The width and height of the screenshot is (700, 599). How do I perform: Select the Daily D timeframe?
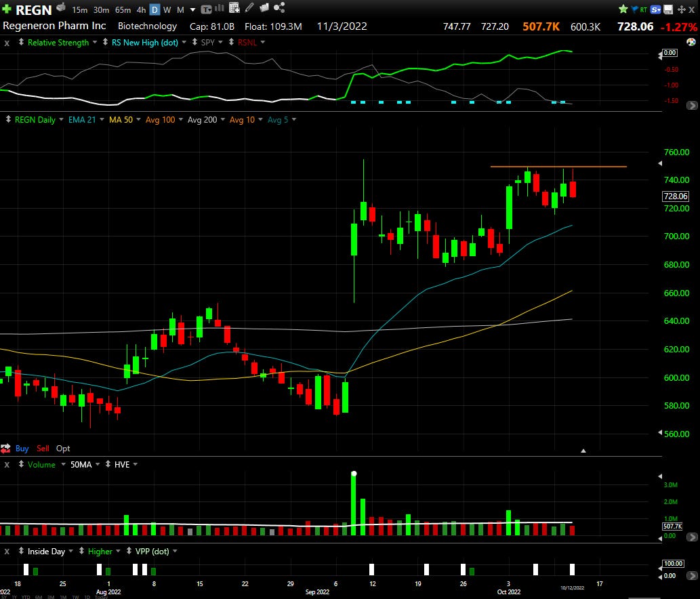click(x=155, y=9)
